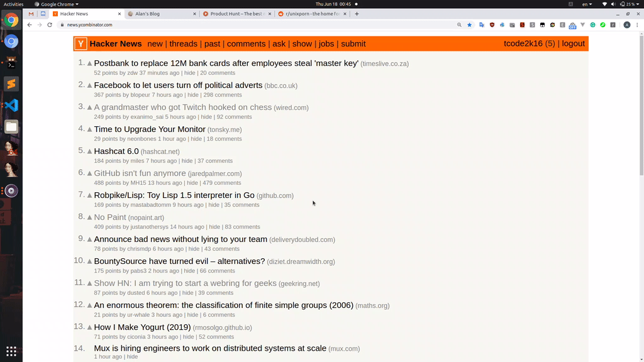Switch to the pinned Gmail tab

tap(31, 14)
